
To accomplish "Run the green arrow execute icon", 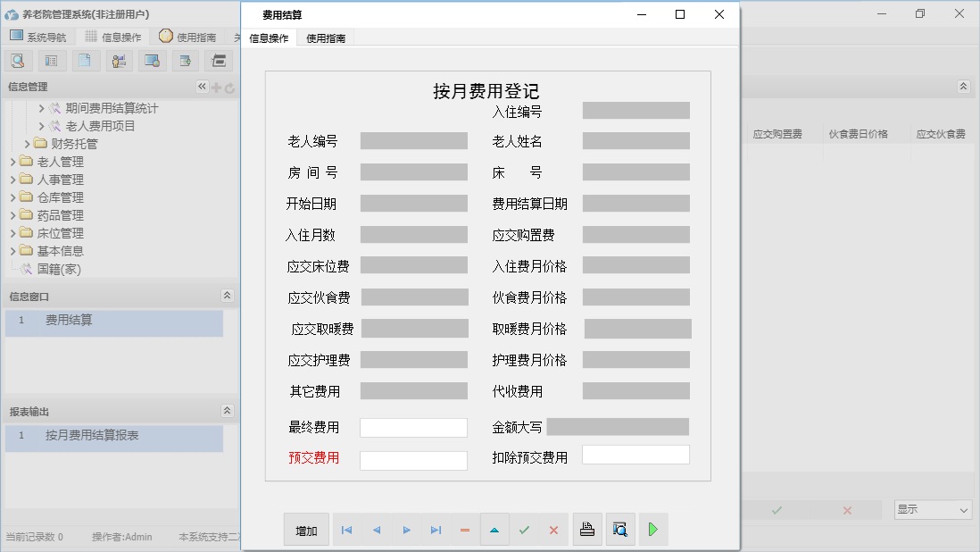I will tap(652, 529).
